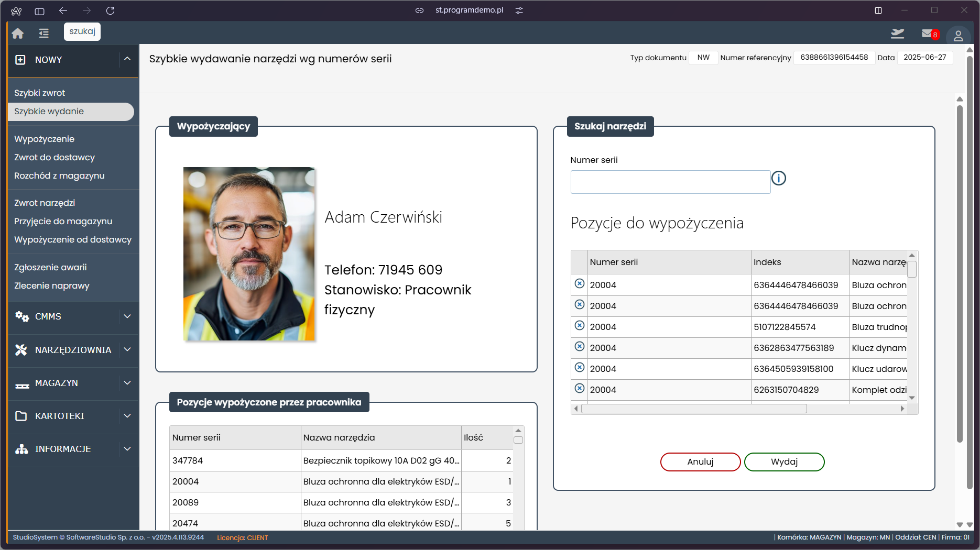Click the Numer serii input field
The height and width of the screenshot is (550, 980).
[x=670, y=182]
